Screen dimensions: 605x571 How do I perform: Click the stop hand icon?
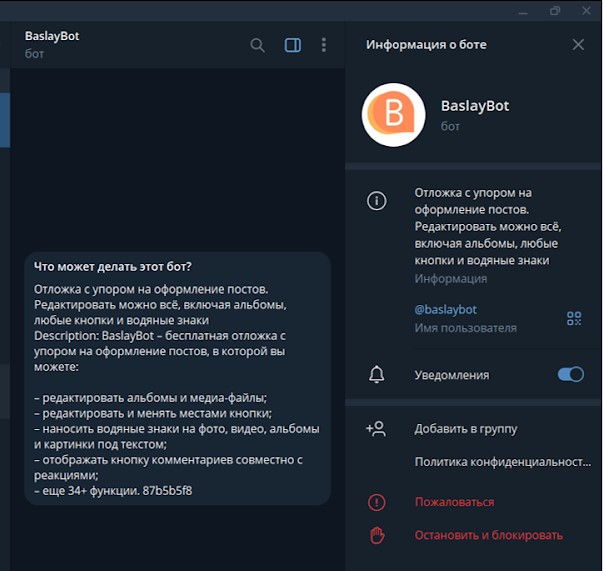tap(377, 535)
